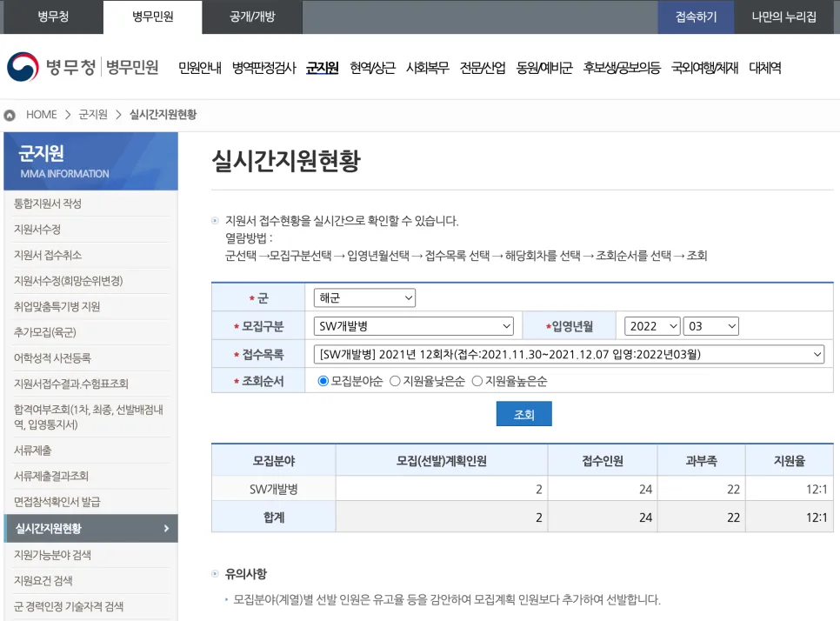Open the enlistment year dropdown showing 2022
This screenshot has width=840, height=621.
click(652, 326)
